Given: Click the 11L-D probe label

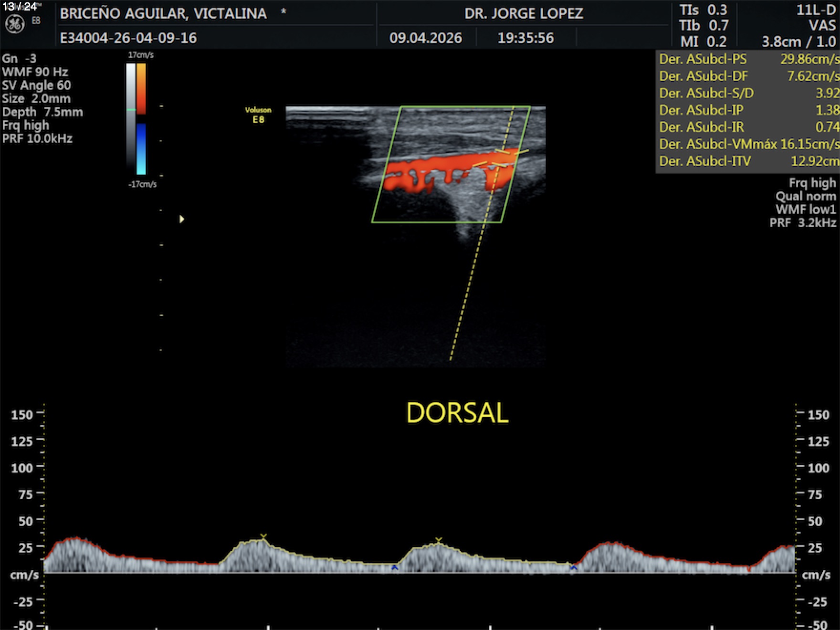Looking at the screenshot, I should [816, 10].
